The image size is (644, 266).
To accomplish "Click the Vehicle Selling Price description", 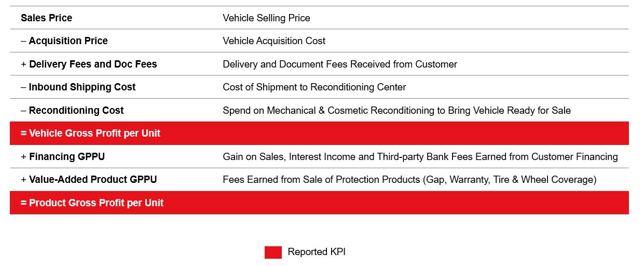I will pos(266,18).
